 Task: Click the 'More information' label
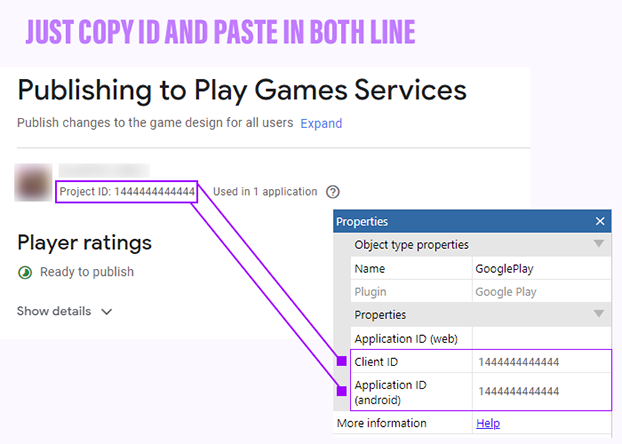pyautogui.click(x=382, y=423)
